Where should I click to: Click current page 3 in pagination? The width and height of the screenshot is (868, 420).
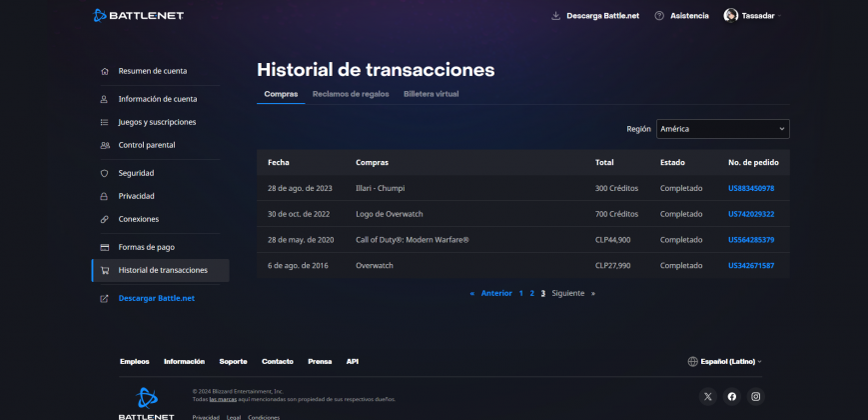(543, 293)
